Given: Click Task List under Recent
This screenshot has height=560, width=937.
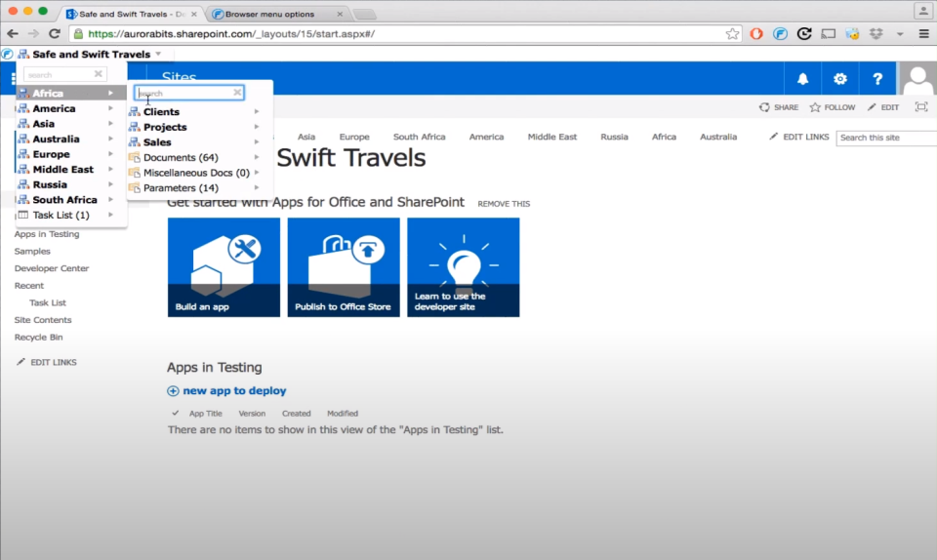Looking at the screenshot, I should (x=48, y=302).
